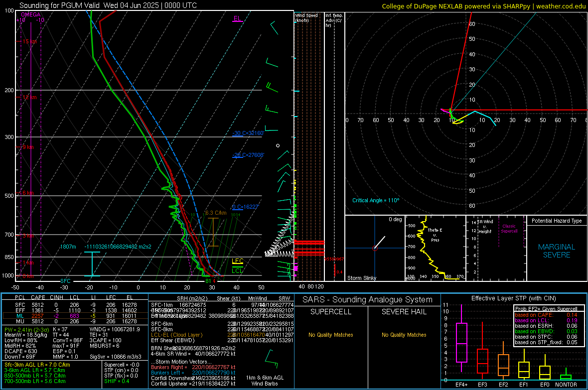This screenshot has width=588, height=390.
Task: Click the SR Wind v. Height plot label
Action: coord(485,227)
